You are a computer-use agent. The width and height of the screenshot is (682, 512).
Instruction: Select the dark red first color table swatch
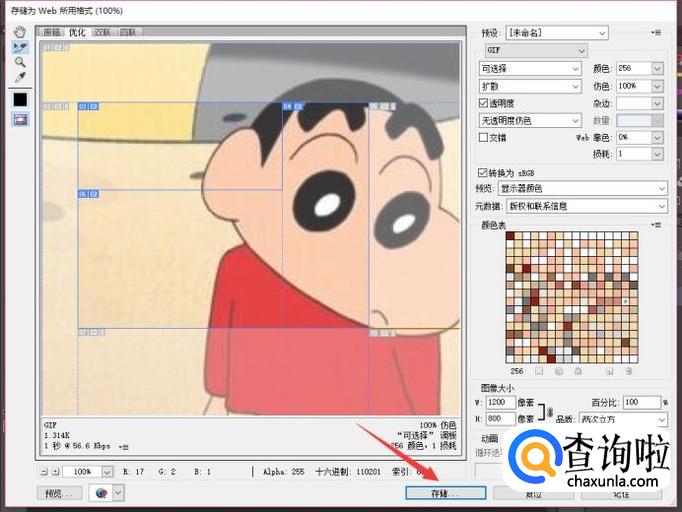coord(510,235)
